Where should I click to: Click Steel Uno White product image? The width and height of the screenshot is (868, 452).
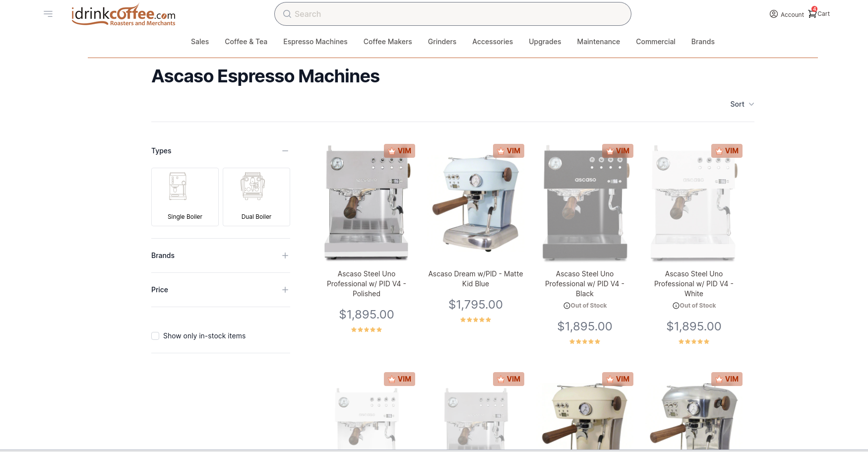694,203
